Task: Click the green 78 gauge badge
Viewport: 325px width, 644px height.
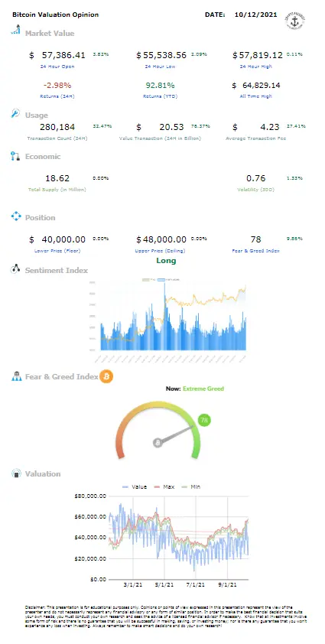Action: [x=203, y=420]
